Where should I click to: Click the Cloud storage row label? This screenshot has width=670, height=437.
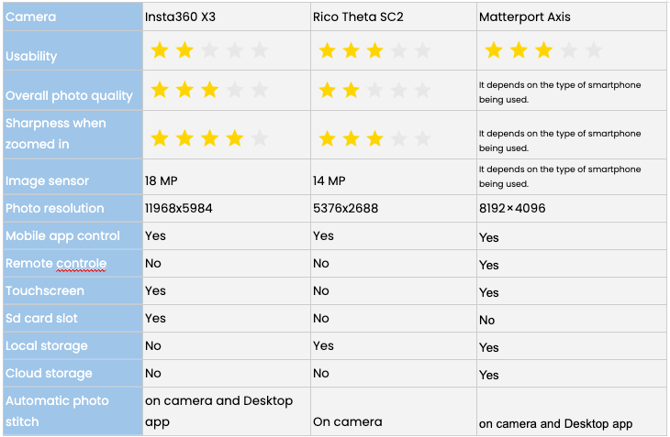point(48,374)
